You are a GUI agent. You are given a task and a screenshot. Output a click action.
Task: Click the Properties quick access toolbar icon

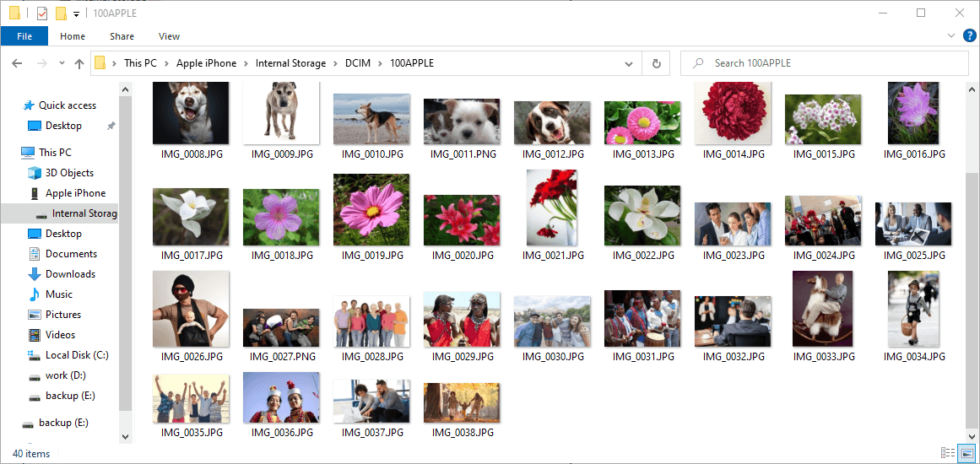pyautogui.click(x=42, y=13)
